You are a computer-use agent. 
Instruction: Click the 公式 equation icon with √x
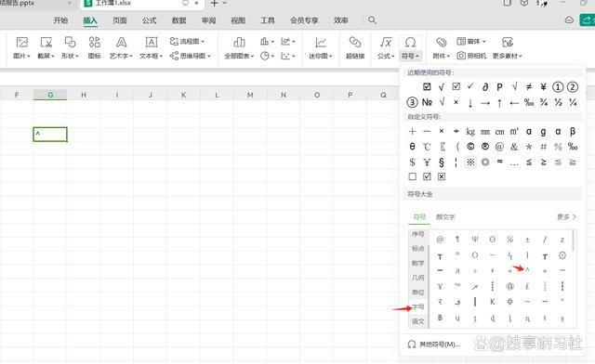386,42
